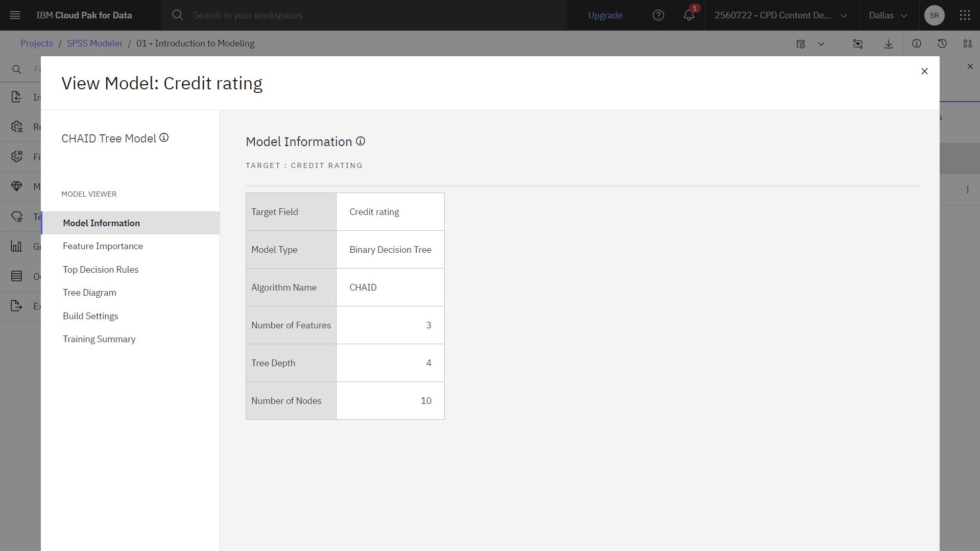Screen dimensions: 980x551
Task: Click the info icon next to Model Information heading
Action: tap(361, 141)
